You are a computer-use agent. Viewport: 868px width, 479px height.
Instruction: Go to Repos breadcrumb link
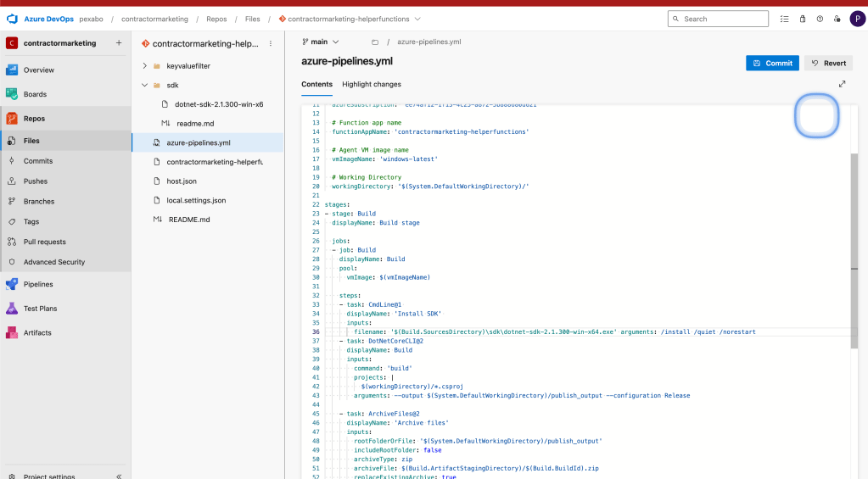[x=216, y=19]
